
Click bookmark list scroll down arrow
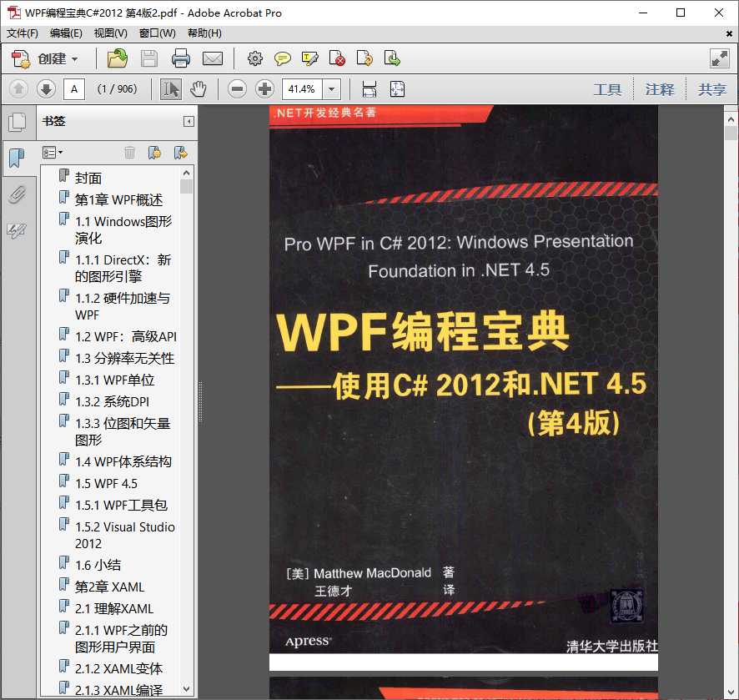(x=187, y=688)
